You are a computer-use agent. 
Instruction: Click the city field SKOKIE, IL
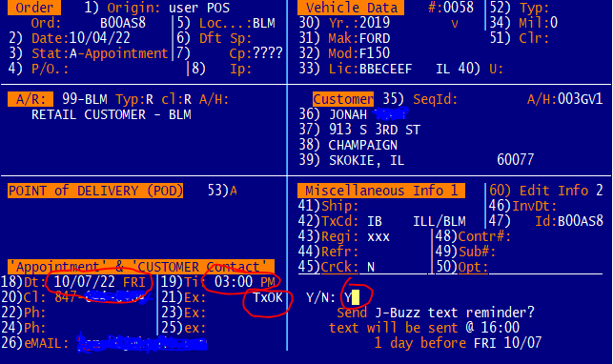pos(367,160)
